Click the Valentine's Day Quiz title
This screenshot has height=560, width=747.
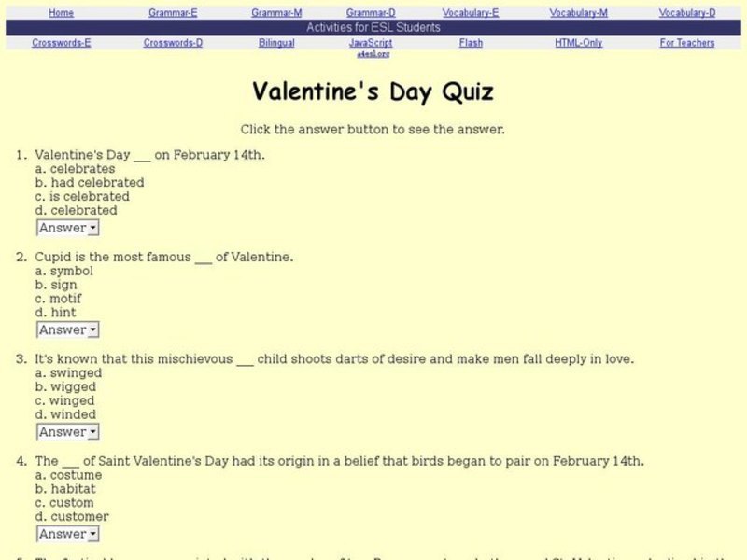[373, 91]
